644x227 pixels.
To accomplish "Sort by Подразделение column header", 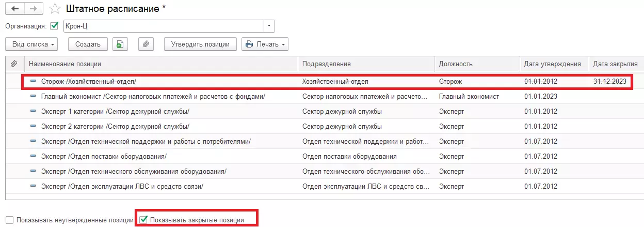I will (x=326, y=64).
